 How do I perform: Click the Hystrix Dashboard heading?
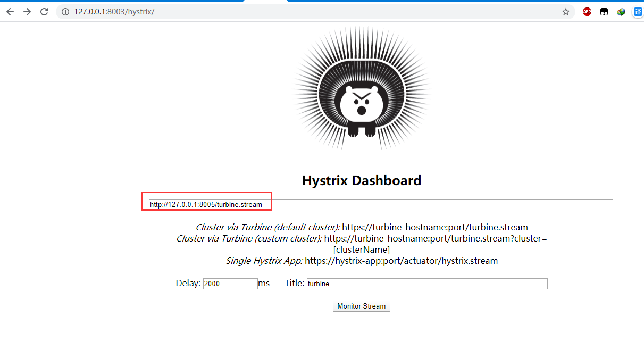[362, 180]
